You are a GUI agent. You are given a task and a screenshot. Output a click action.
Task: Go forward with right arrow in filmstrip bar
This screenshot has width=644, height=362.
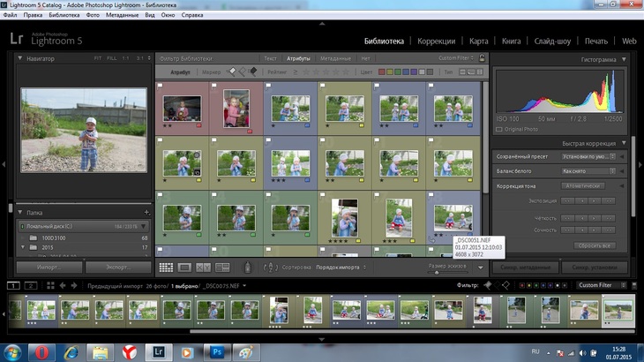(74, 285)
